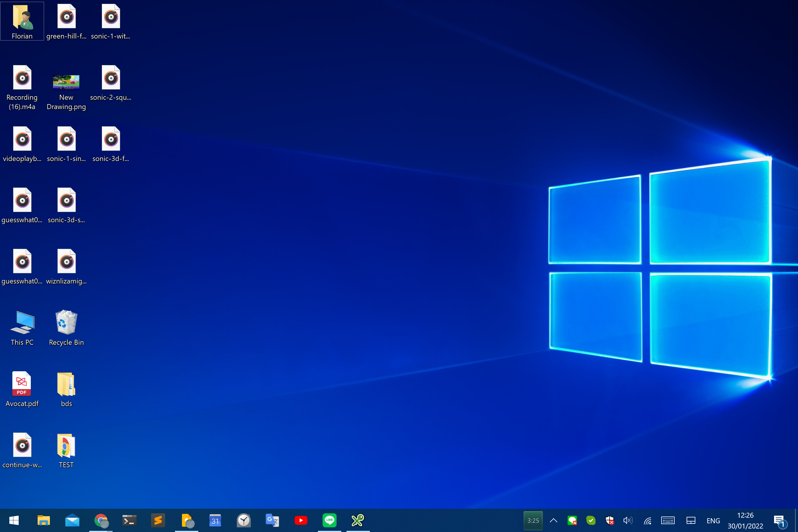
Task: Open the virtual touchpad tray button
Action: tap(691, 520)
